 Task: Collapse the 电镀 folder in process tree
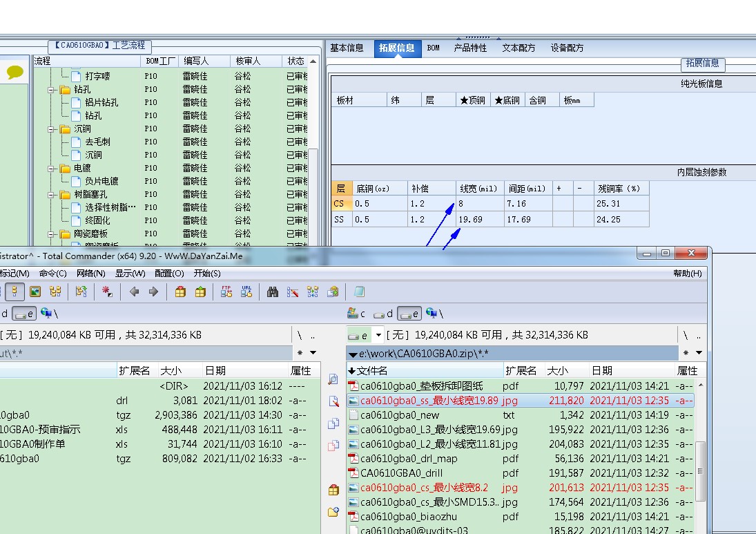point(50,169)
